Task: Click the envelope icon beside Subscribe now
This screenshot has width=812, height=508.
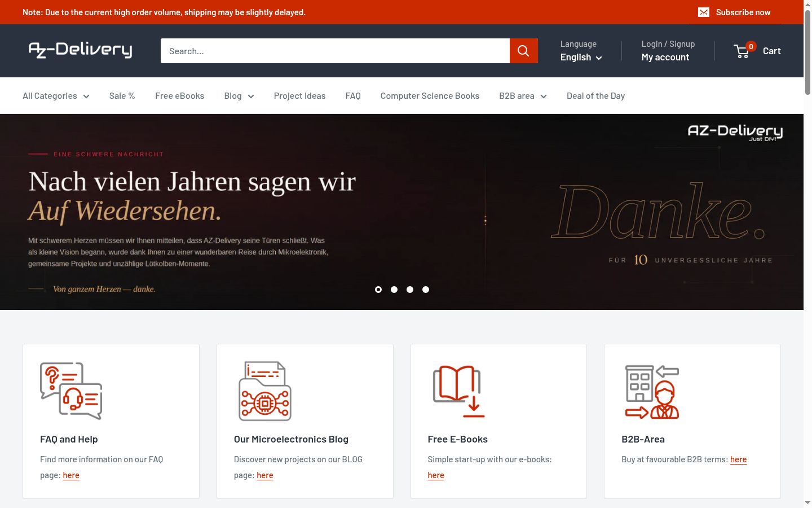Action: pyautogui.click(x=704, y=12)
